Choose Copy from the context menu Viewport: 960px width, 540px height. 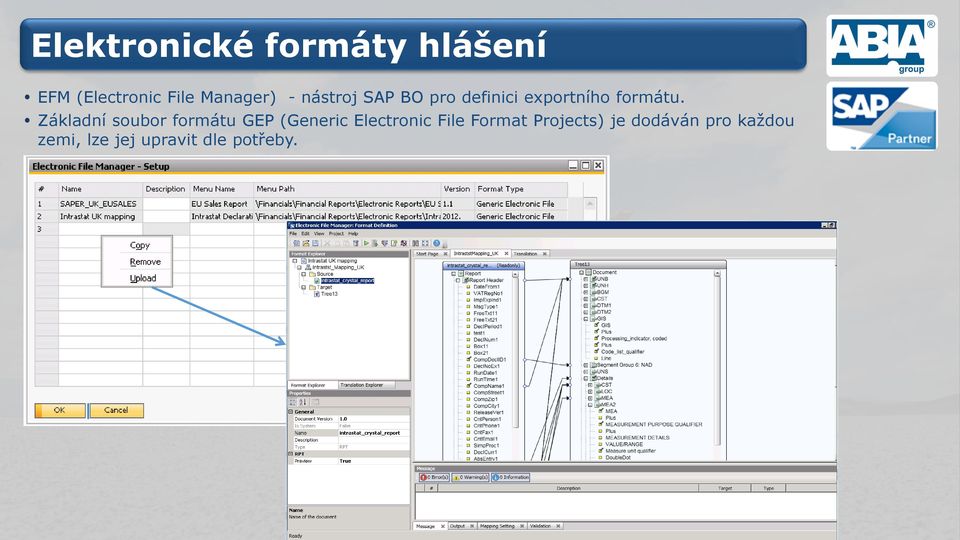[x=140, y=245]
